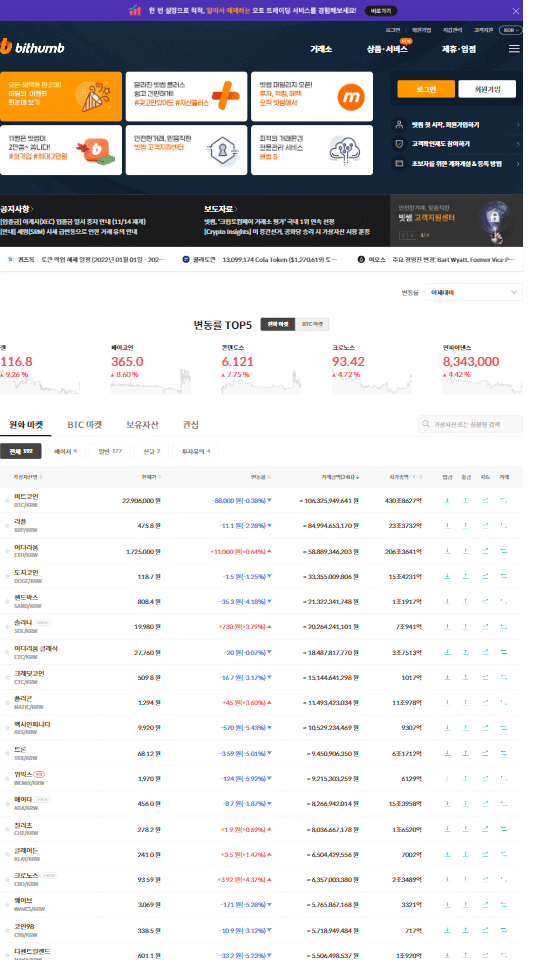Sort by the 변동률 column

pos(260,476)
